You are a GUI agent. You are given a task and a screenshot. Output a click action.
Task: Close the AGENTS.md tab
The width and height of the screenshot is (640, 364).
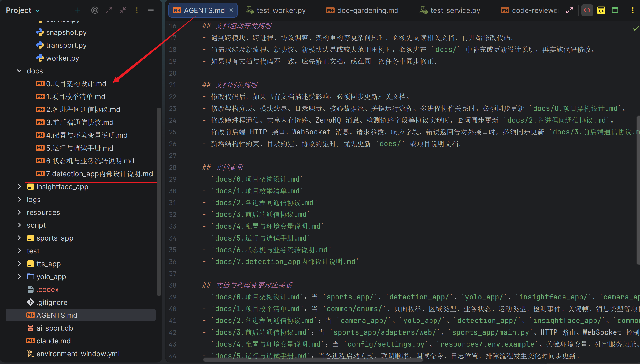pos(231,10)
